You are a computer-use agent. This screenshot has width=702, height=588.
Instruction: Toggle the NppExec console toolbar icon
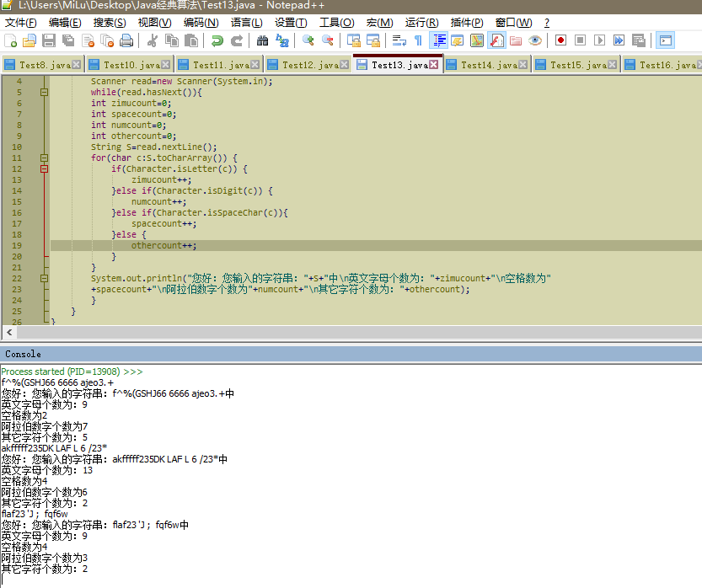click(x=666, y=40)
